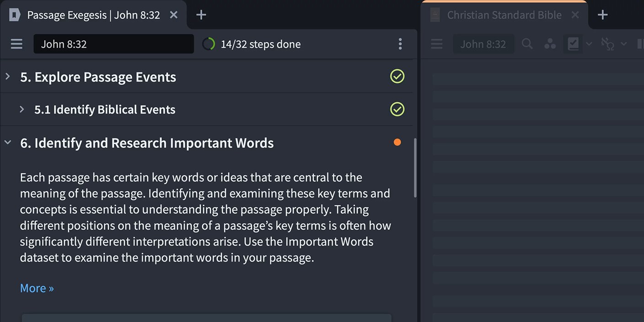Viewport: 644px width, 322px height.
Task: Click the Passage Exegesis document icon on the tab
Action: (15, 15)
